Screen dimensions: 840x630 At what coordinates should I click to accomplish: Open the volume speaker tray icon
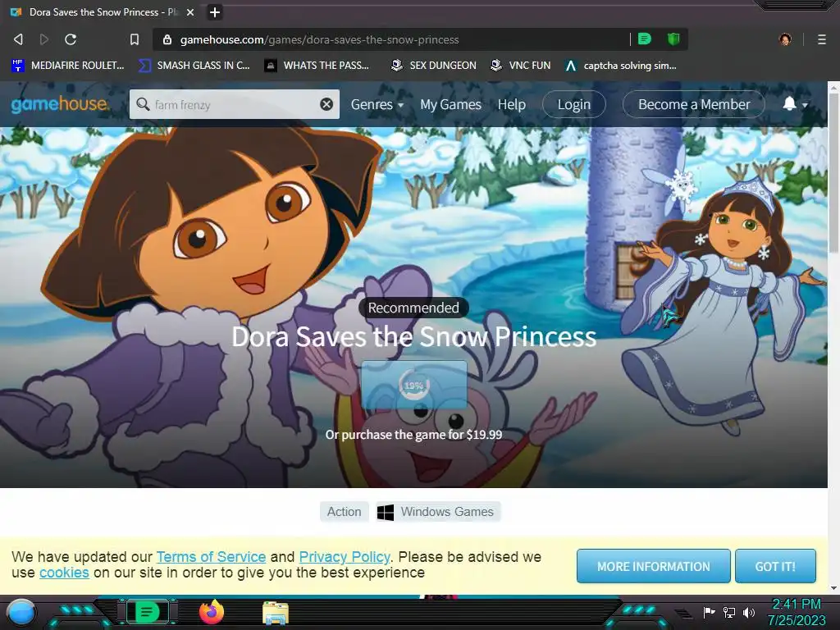point(748,612)
